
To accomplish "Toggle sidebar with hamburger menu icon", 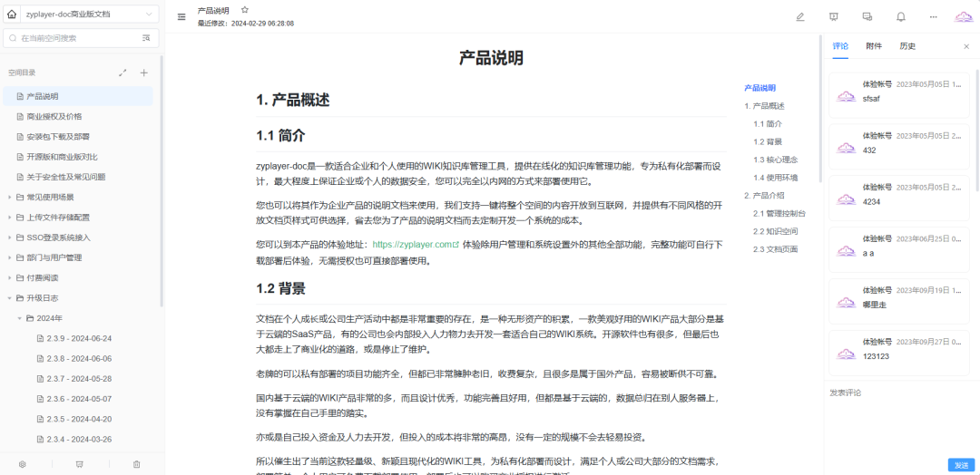I will 181,17.
